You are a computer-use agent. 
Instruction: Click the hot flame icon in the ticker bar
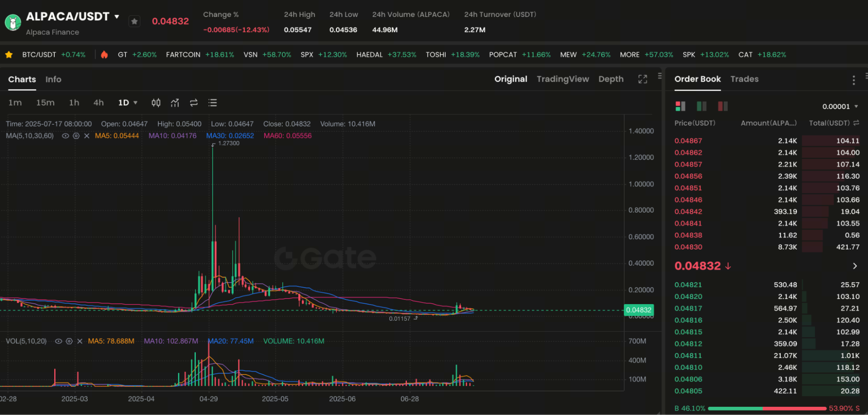click(104, 55)
